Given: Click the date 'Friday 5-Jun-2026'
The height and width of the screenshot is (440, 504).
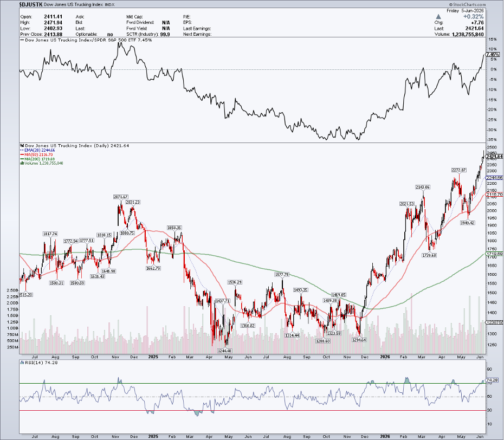Looking at the screenshot, I should pyautogui.click(x=465, y=11).
